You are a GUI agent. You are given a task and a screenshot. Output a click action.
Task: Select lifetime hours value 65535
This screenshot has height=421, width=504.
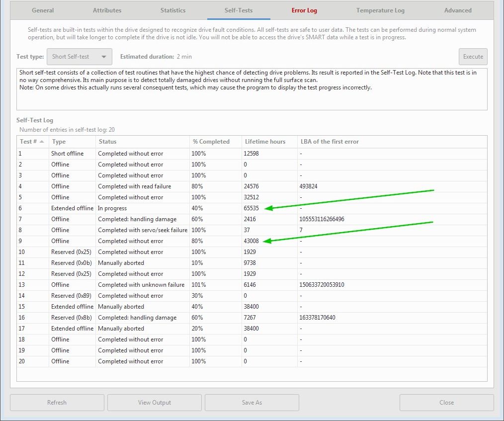point(251,208)
